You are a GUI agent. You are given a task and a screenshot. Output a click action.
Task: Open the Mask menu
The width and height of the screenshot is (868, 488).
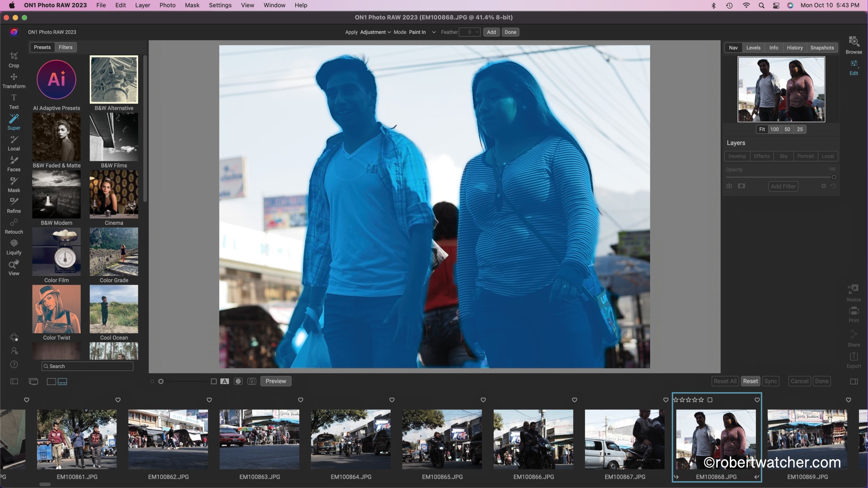tap(192, 5)
